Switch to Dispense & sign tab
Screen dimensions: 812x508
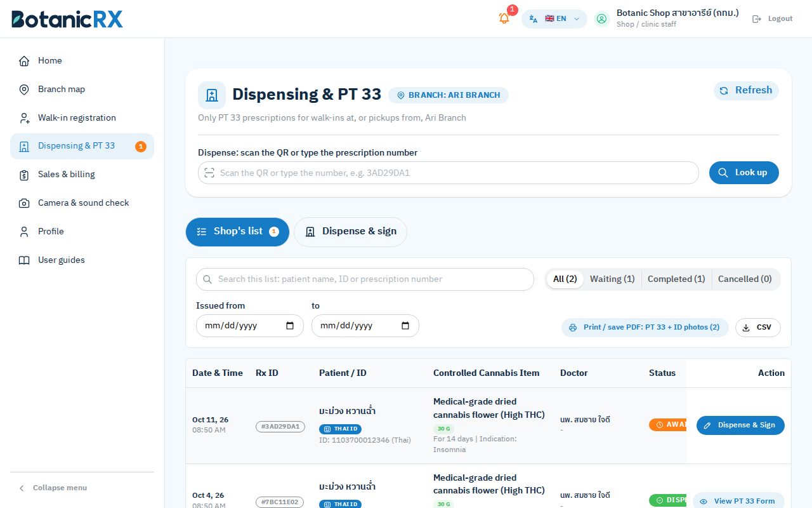(x=350, y=232)
